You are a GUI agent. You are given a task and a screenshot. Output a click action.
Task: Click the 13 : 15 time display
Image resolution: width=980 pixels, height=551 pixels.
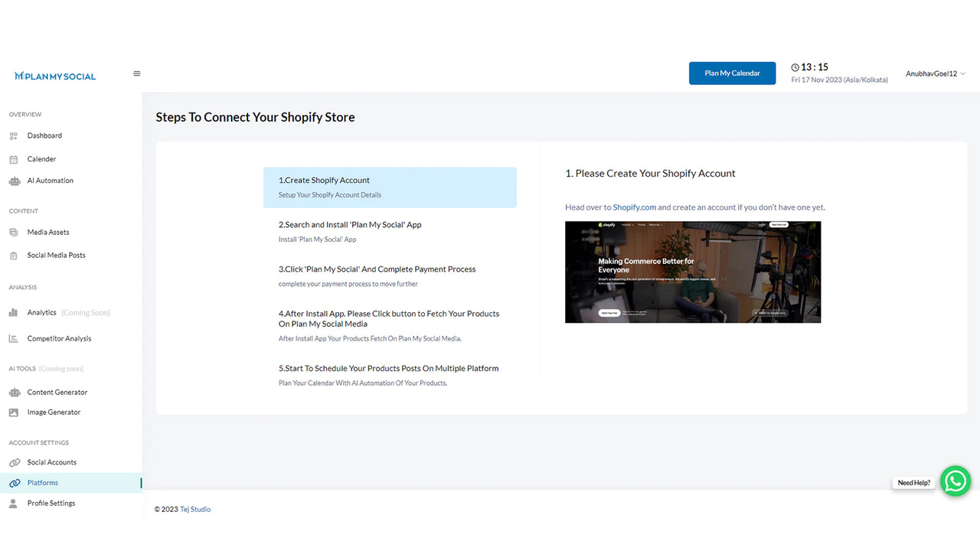815,67
